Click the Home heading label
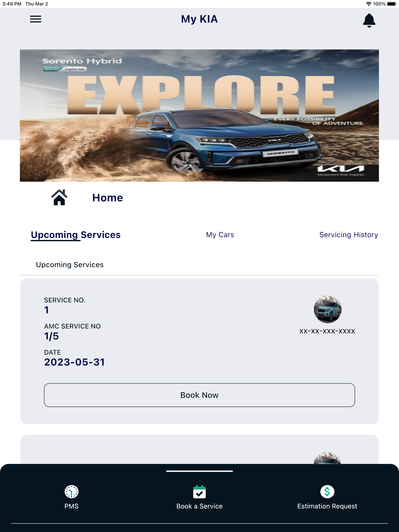Image resolution: width=399 pixels, height=532 pixels. [108, 198]
